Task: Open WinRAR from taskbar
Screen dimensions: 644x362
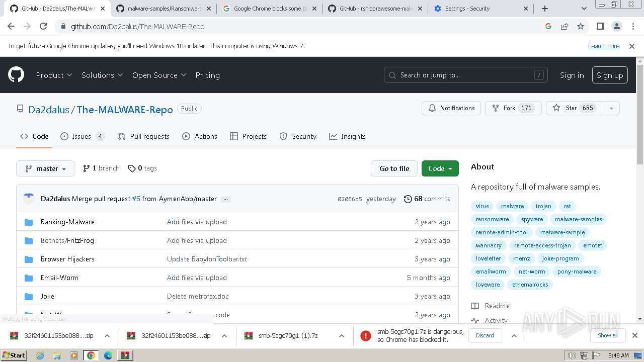Action: coord(125,355)
